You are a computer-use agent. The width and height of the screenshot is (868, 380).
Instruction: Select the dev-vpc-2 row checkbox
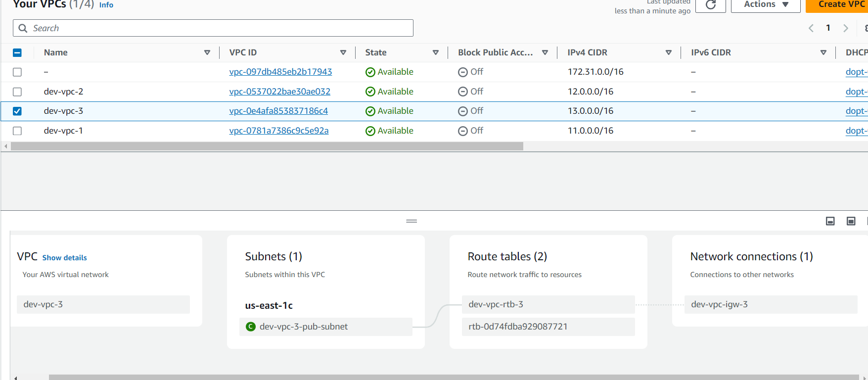click(17, 92)
